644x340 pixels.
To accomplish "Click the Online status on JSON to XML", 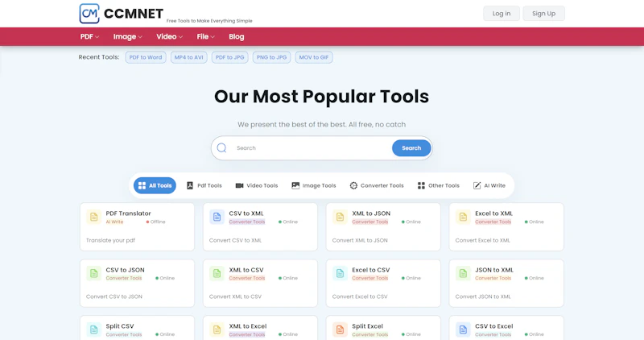I will coord(534,278).
